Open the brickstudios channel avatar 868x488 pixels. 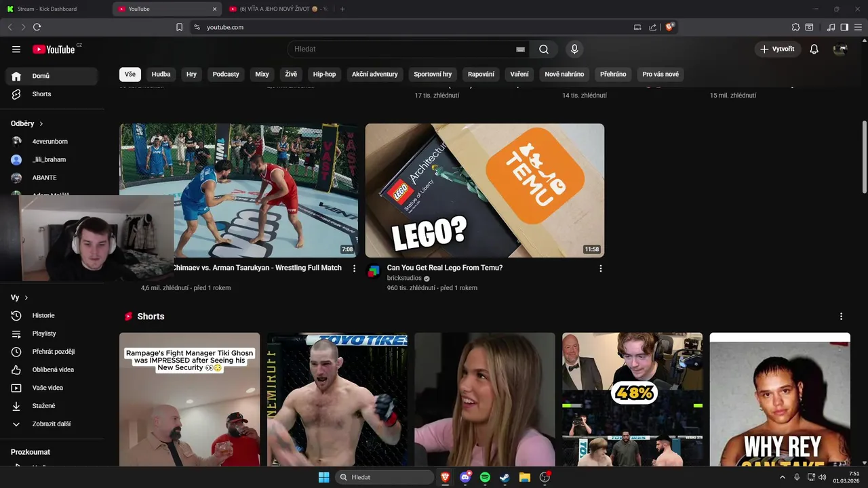[374, 271]
